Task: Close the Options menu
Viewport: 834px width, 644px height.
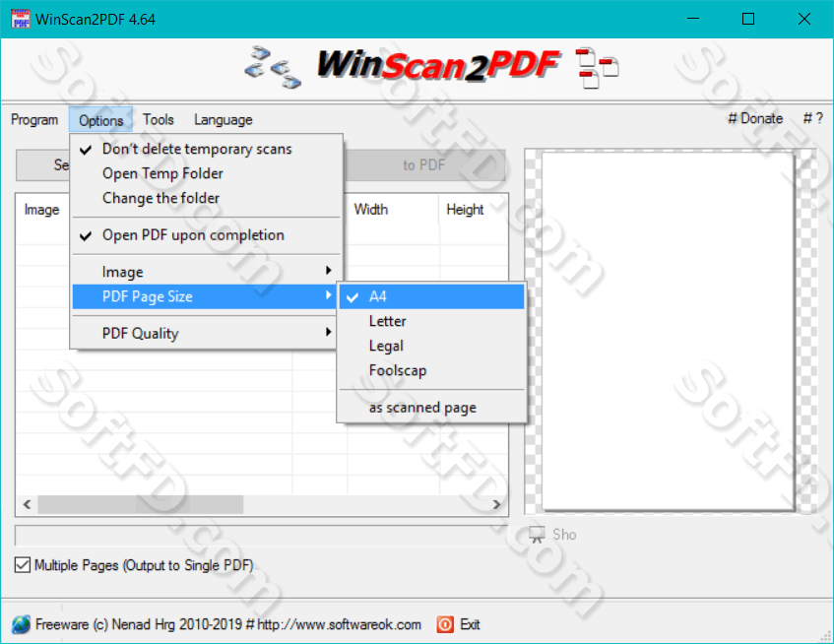Action: point(101,120)
